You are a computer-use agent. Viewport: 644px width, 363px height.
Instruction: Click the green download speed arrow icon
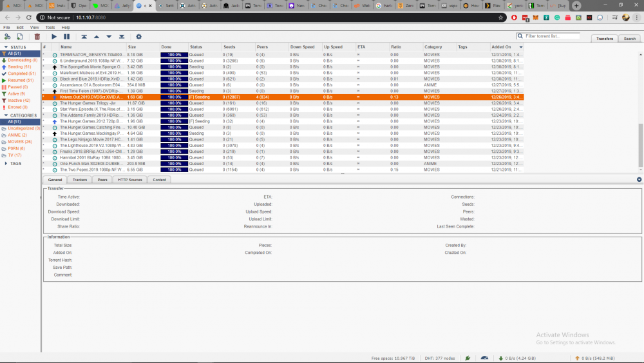pos(500,358)
